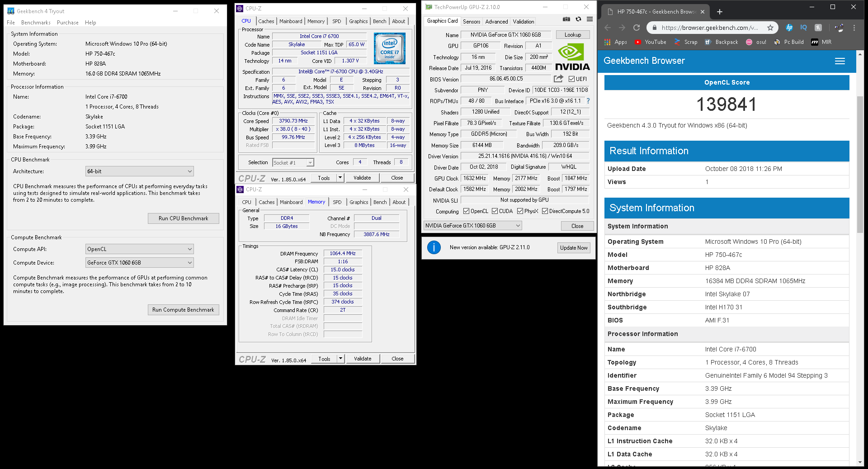Click the PCIe bus interface question mark

(588, 101)
